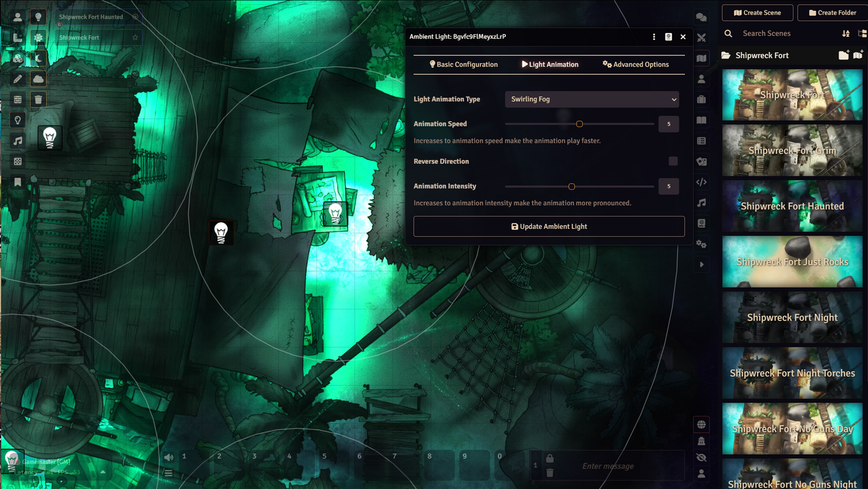Viewport: 868px width, 489px height.
Task: Open the Scenes map sidebar tab
Action: coord(701,58)
